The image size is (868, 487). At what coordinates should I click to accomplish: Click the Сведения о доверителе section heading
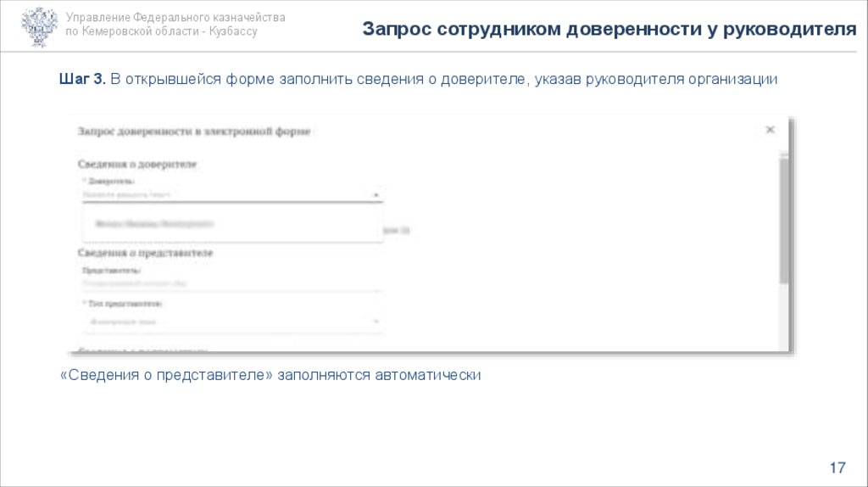tap(137, 164)
